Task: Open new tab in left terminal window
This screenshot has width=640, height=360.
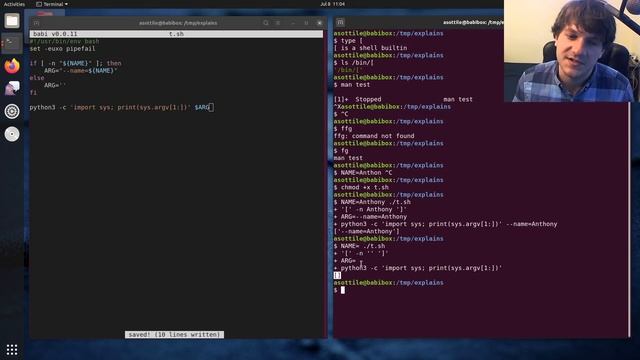Action: coord(37,23)
